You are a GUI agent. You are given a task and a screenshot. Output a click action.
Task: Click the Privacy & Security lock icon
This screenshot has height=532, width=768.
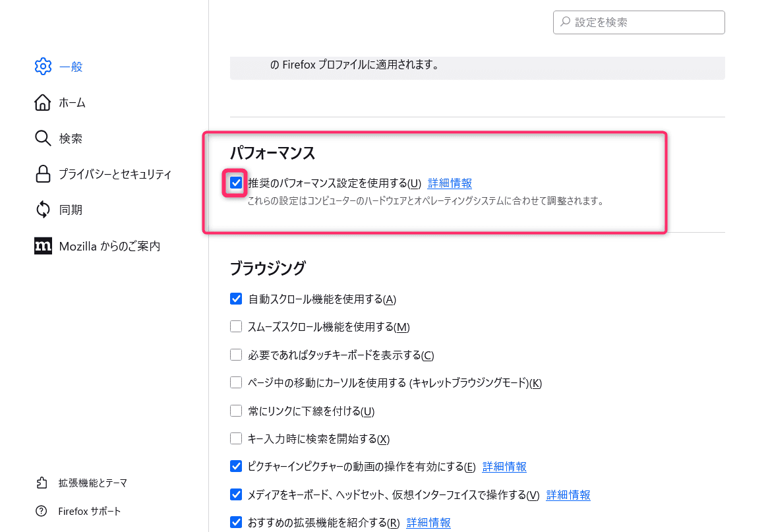(43, 174)
